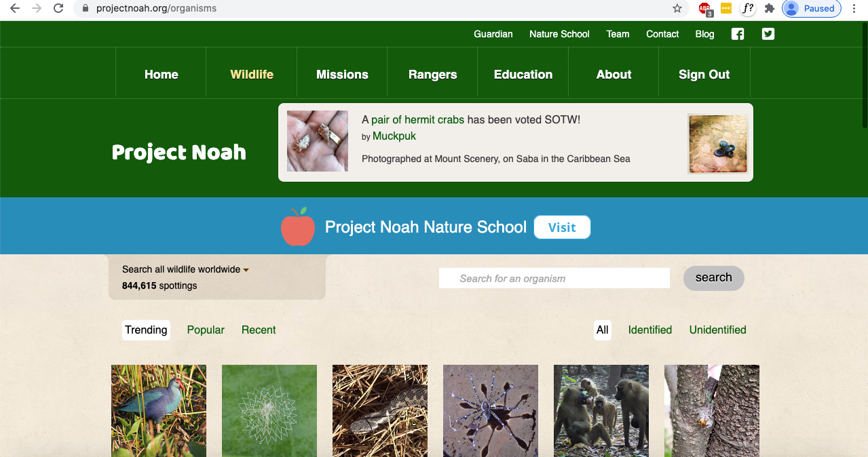
Task: Click the gray search button
Action: point(713,278)
